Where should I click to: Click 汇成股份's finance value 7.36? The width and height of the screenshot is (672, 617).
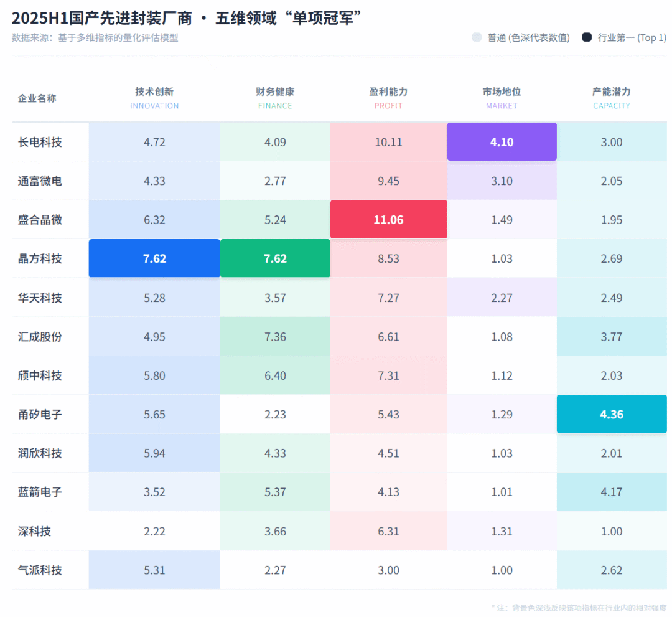275,337
